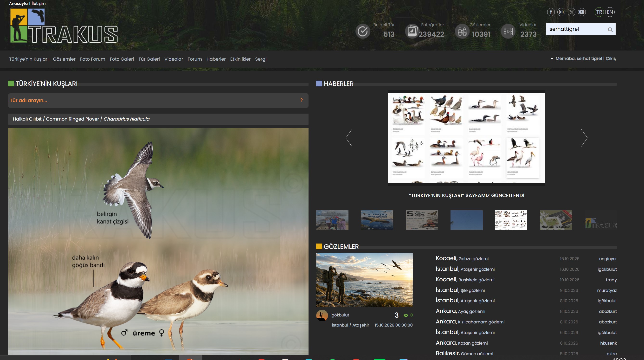This screenshot has height=360, width=644.
Task: Click the search magnifier icon
Action: click(610, 30)
